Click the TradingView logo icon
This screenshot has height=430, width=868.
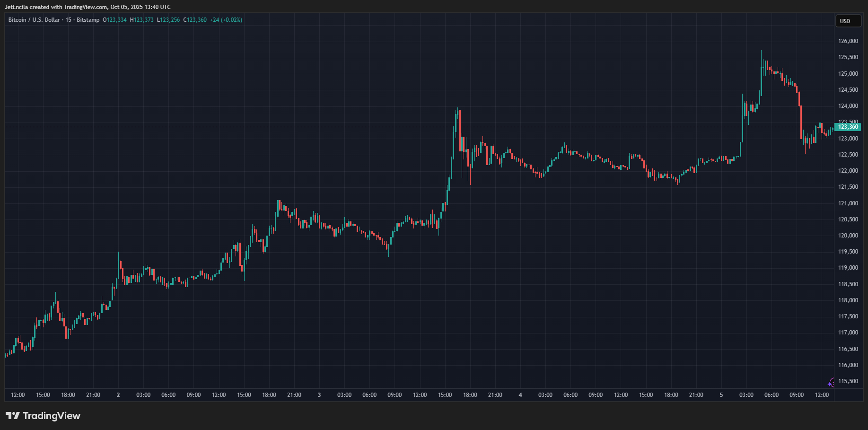[x=13, y=416]
